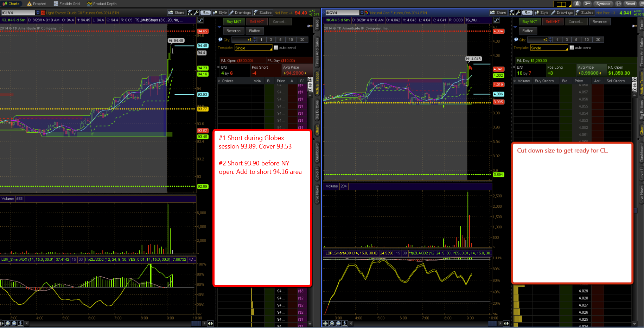Open natural gas chart settings wrench
Viewport: 644px width, 328px height.
click(518, 13)
